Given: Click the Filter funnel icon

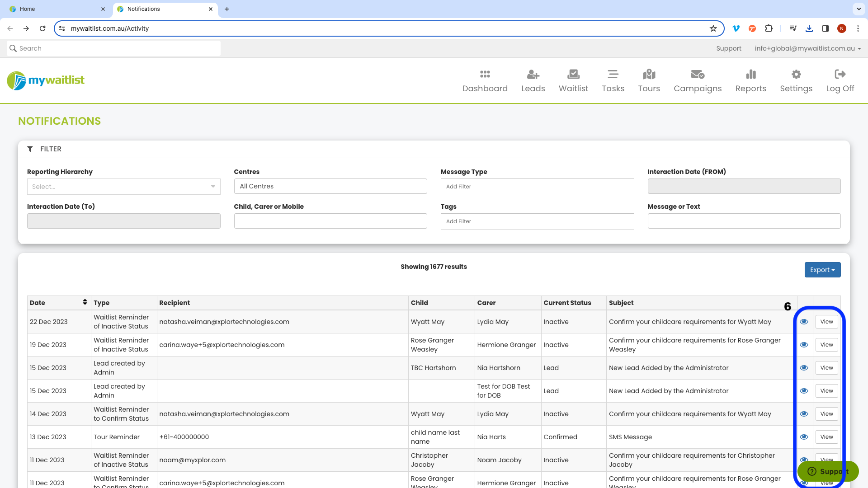Looking at the screenshot, I should 30,149.
